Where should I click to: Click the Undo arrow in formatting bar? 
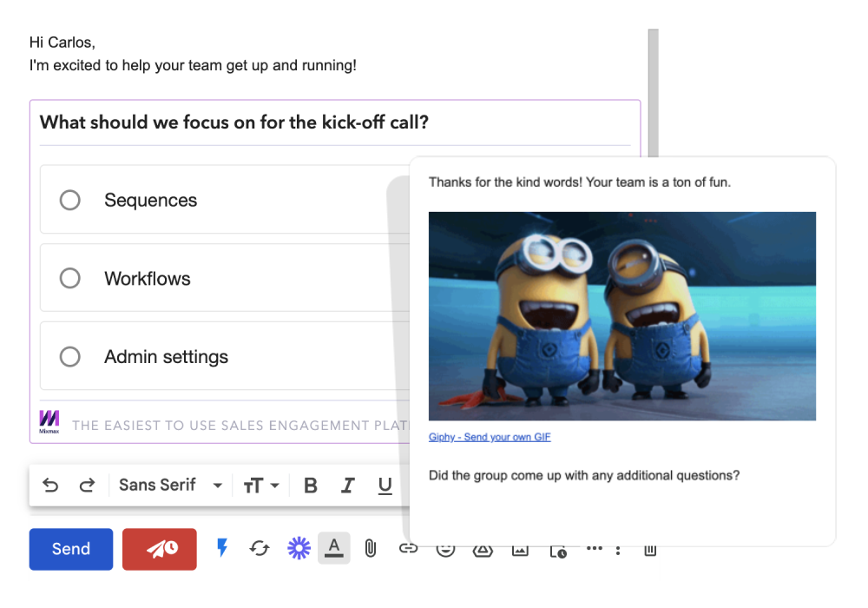tap(50, 485)
